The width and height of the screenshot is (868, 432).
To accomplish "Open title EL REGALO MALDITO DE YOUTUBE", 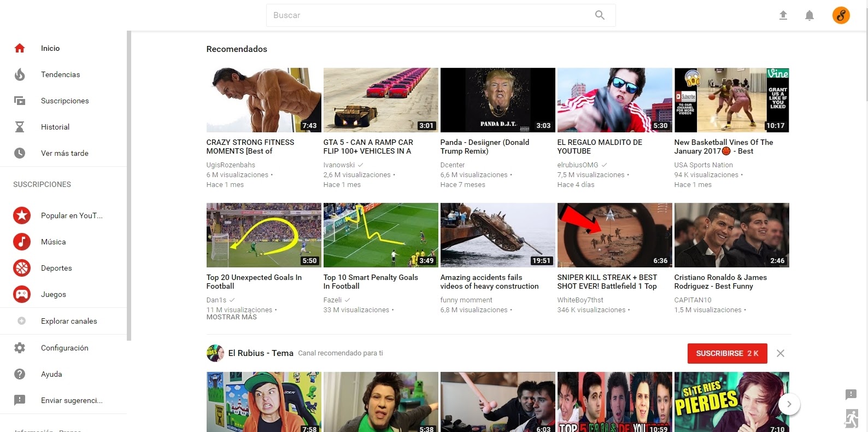I will pos(600,147).
